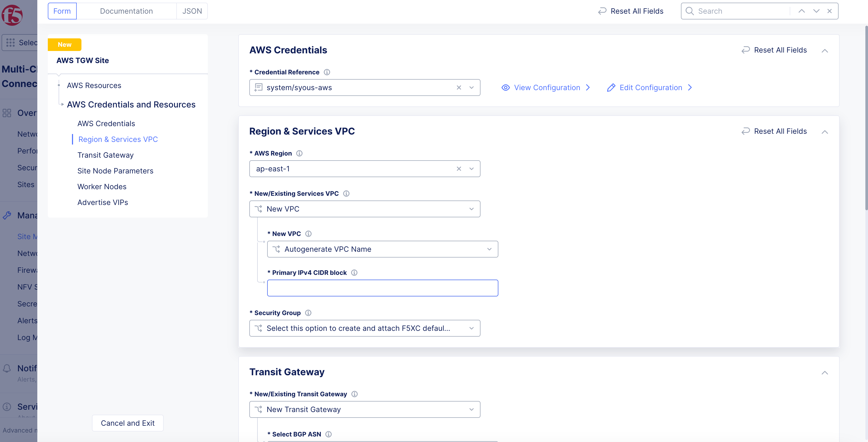Screen dimensions: 868x442
Task: Select Worker Nodes in the navigation tree
Action: (x=102, y=186)
